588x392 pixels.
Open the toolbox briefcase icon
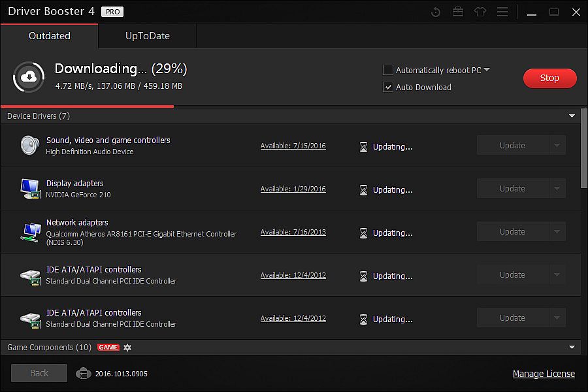coord(458,12)
